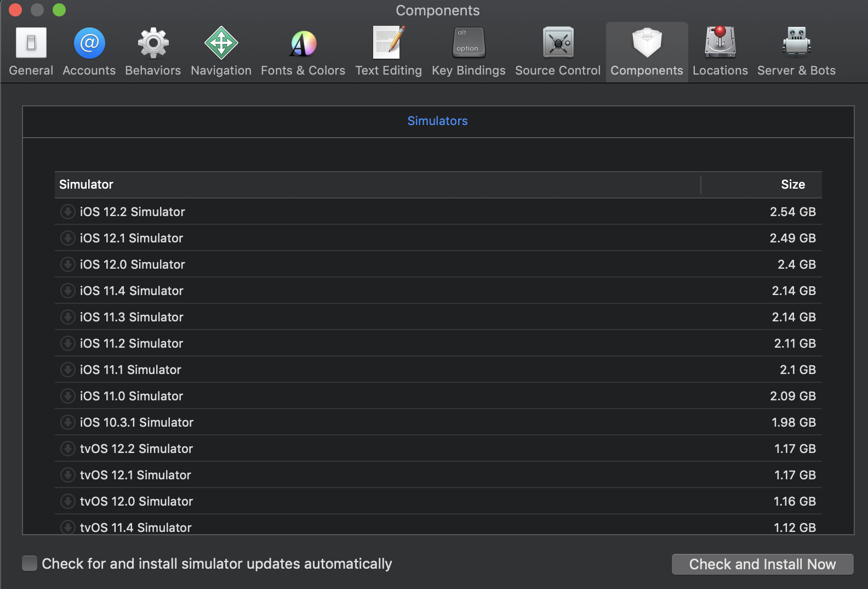Close the Components preferences window
Image resolution: width=868 pixels, height=589 pixels.
tap(15, 10)
